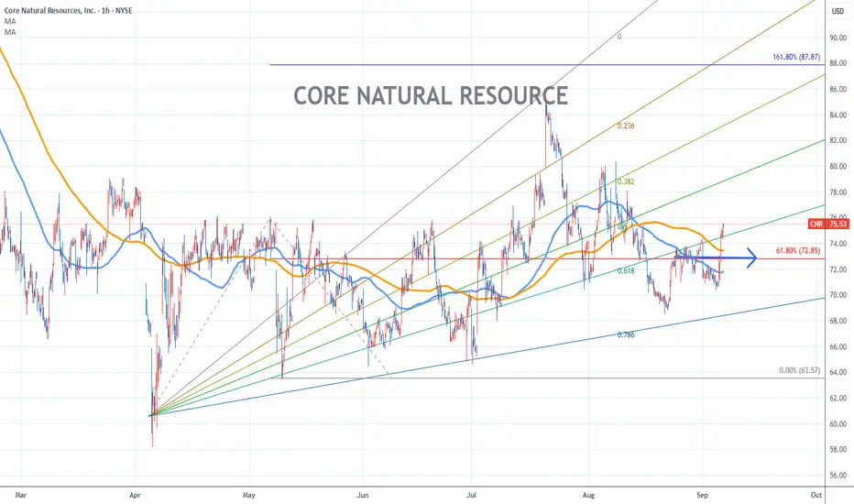854x504 pixels.
Task: Click the 84.00 price axis label
Action: point(838,115)
